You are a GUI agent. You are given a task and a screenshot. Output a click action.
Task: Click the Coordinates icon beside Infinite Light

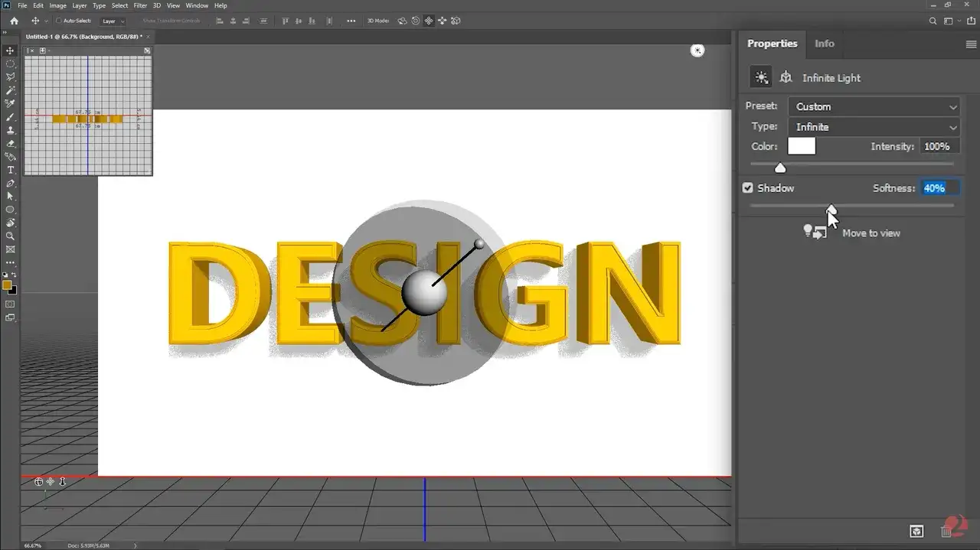point(786,77)
